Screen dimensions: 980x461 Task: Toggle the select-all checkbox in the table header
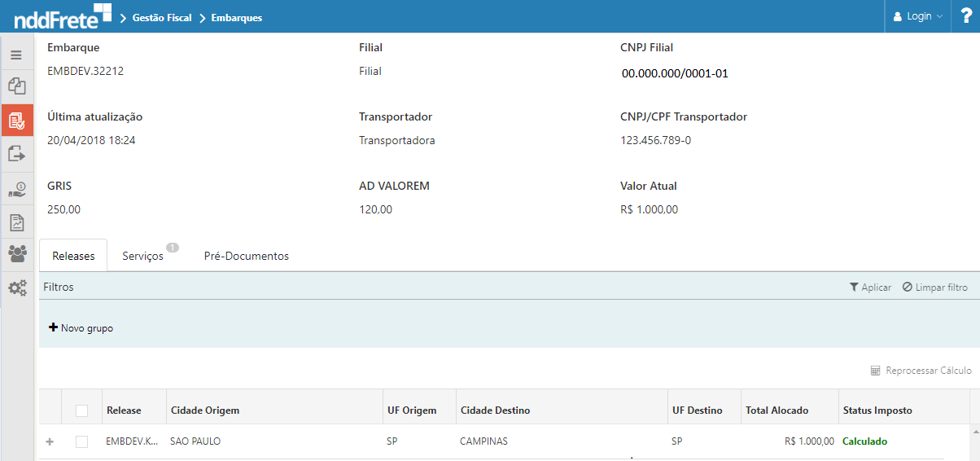click(81, 411)
